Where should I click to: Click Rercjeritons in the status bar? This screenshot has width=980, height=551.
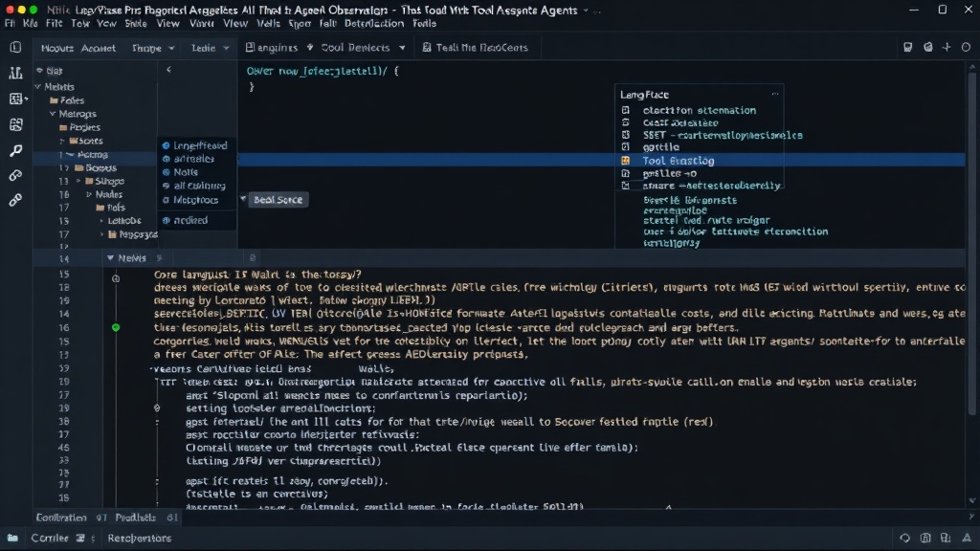(x=140, y=538)
